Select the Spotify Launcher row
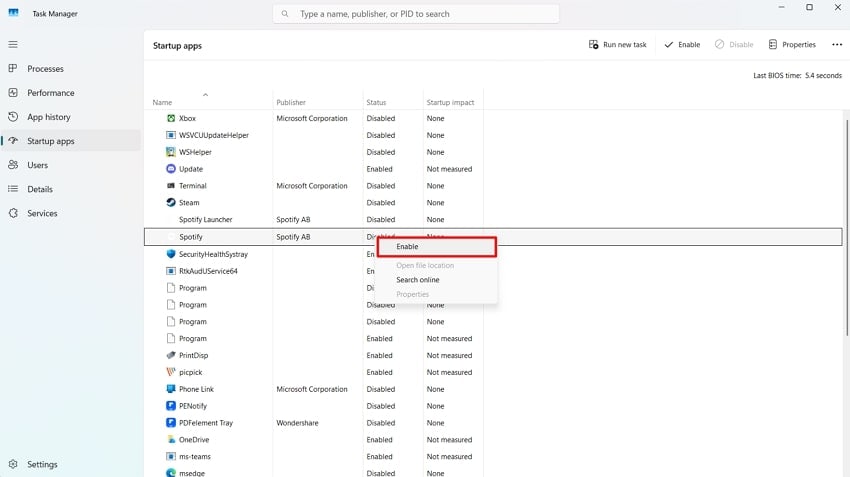Screen dimensions: 850x477 click(493, 220)
